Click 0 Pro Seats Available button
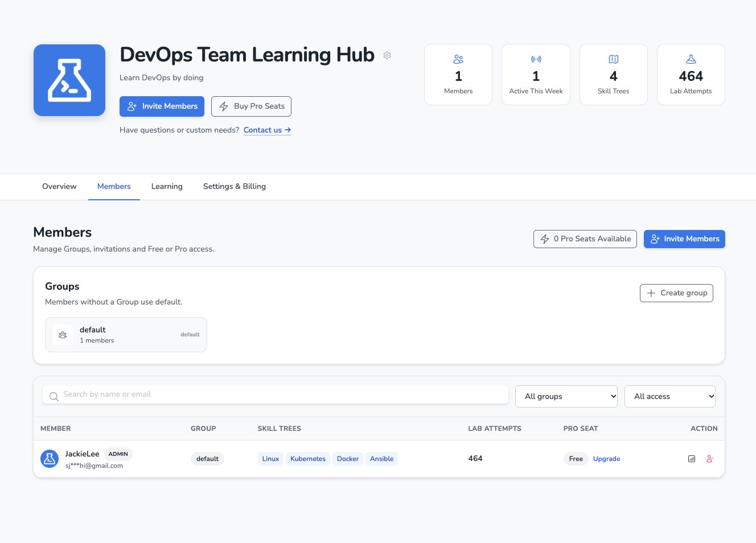This screenshot has width=756, height=543. click(x=585, y=239)
